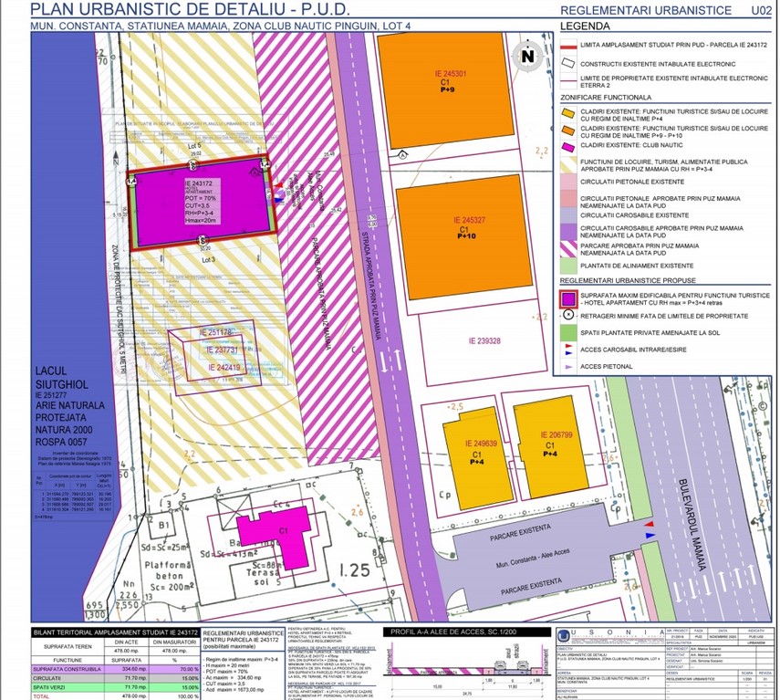Click the IE 242419 parcel label
The height and width of the screenshot is (700, 780).
pos(224,368)
